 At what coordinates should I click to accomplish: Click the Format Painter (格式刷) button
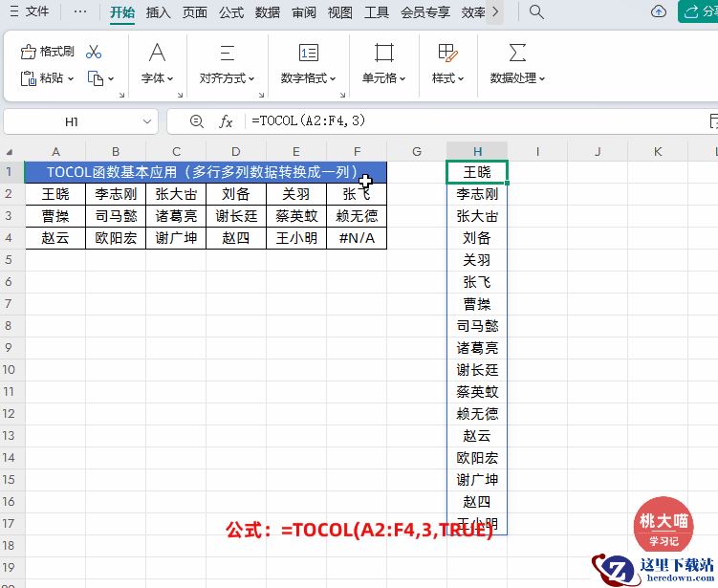48,52
